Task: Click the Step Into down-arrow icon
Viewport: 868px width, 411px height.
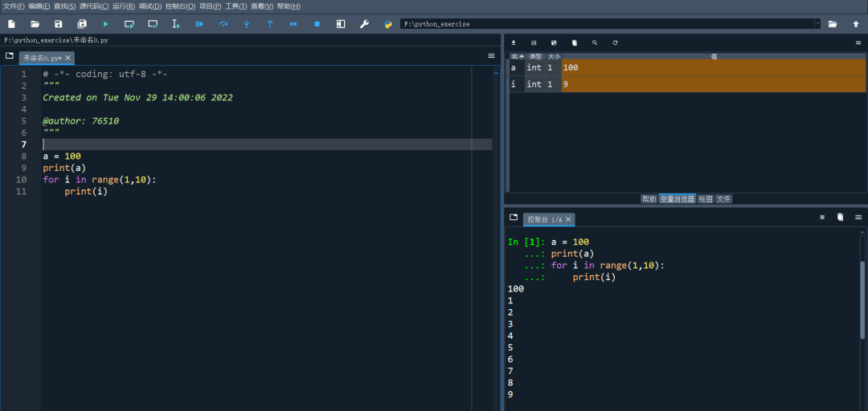Action: [247, 24]
